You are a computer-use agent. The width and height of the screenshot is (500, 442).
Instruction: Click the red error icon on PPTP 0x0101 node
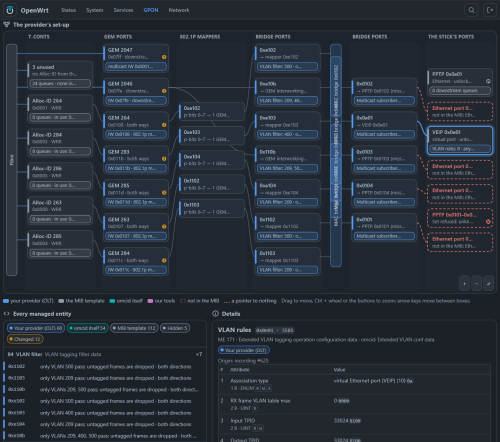pos(488,221)
